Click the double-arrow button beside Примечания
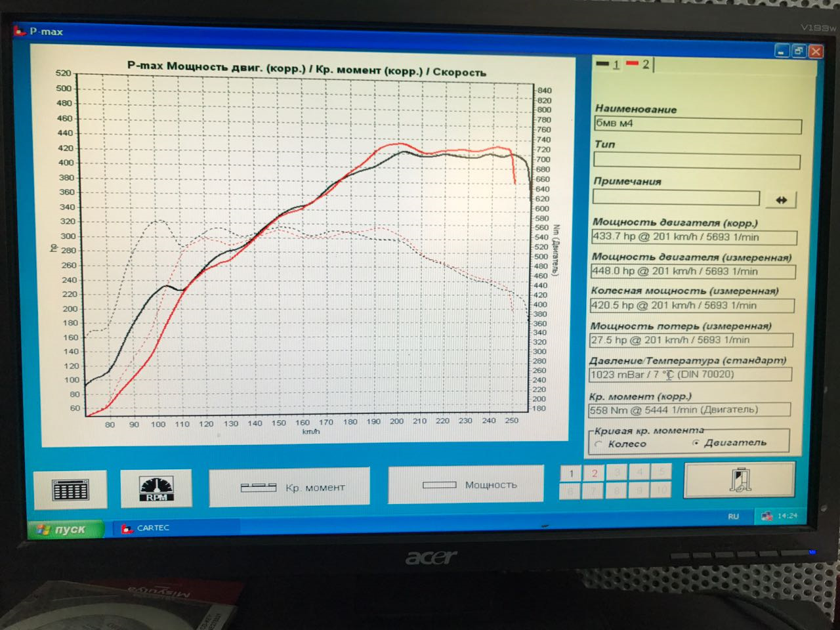This screenshot has width=840, height=630. pyautogui.click(x=781, y=199)
